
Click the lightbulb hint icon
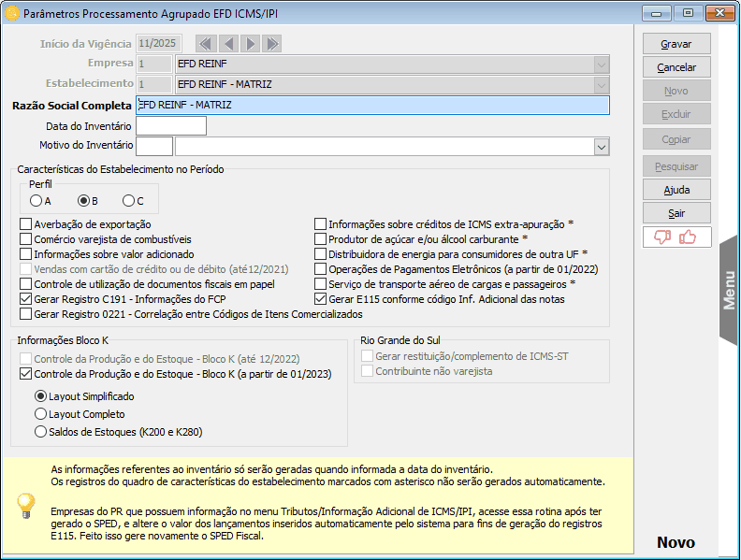coord(26,506)
